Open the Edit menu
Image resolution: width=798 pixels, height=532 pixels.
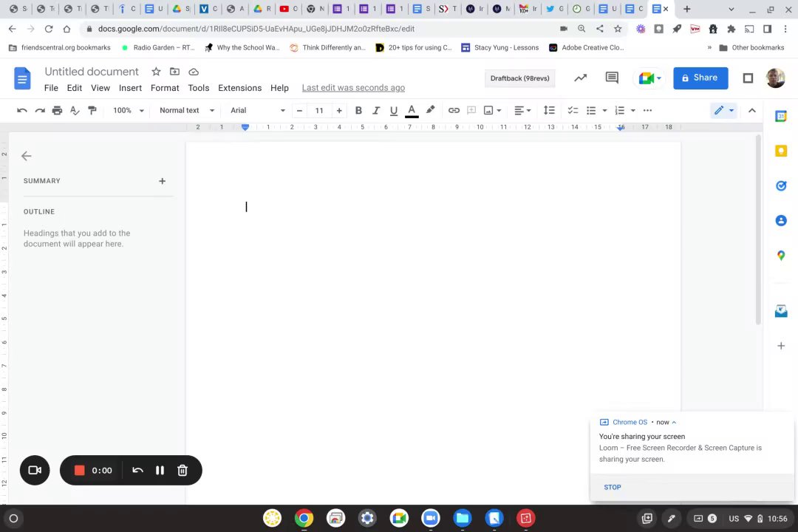(x=75, y=88)
